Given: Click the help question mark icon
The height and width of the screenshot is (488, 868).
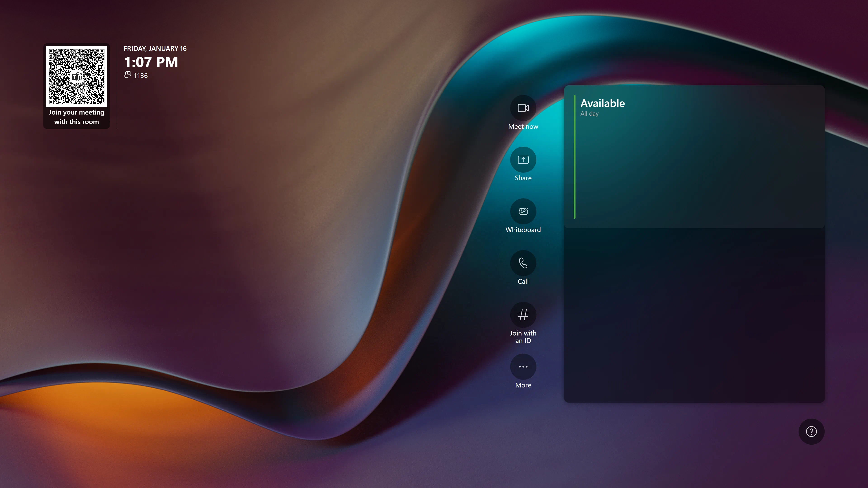Looking at the screenshot, I should 811,432.
